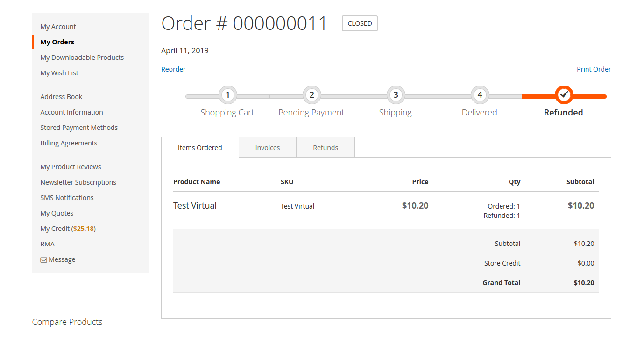The image size is (644, 338).
Task: Select the Items Ordered tab
Action: [200, 147]
